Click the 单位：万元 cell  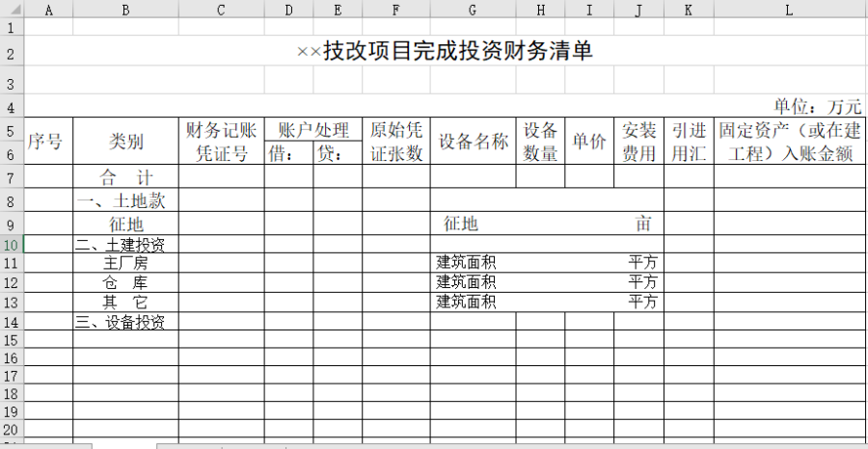coord(817,106)
